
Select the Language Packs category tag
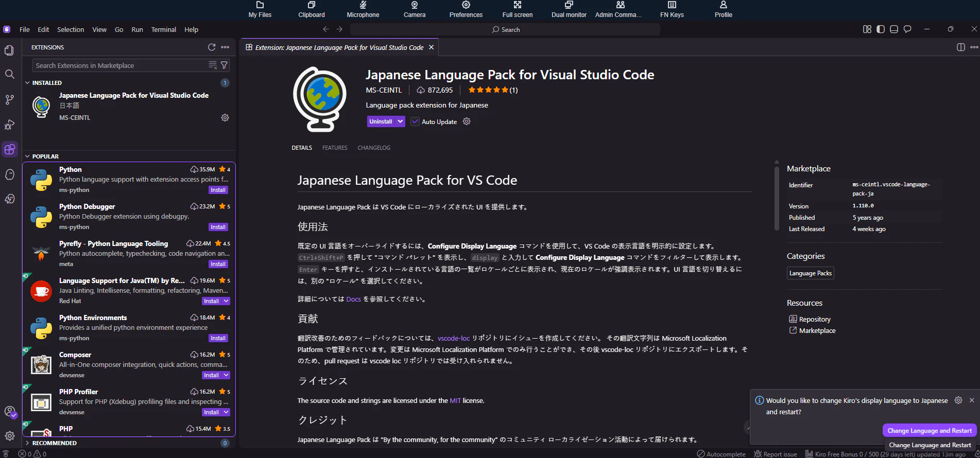coord(811,273)
